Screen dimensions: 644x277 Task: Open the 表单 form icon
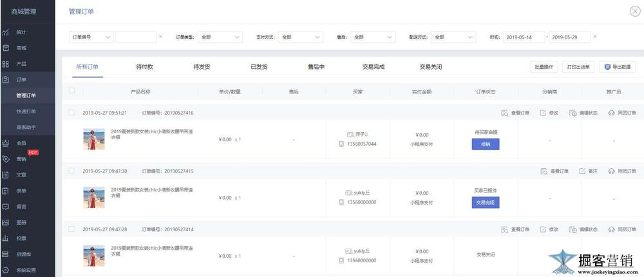pyautogui.click(x=5, y=191)
